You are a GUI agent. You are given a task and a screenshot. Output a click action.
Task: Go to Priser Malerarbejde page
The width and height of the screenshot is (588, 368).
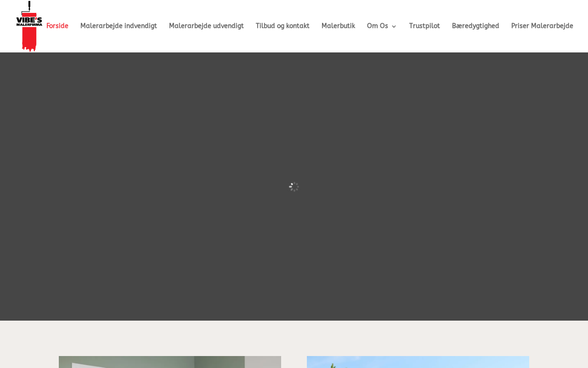click(542, 26)
